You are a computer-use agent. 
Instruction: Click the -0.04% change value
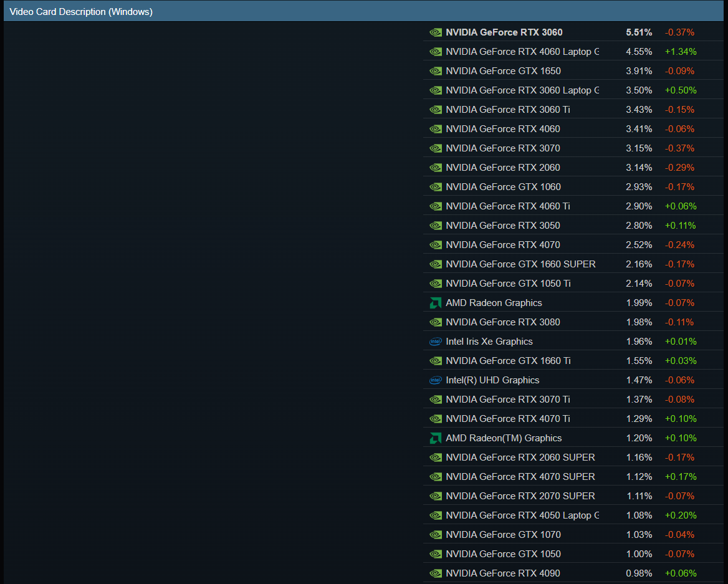pos(680,535)
